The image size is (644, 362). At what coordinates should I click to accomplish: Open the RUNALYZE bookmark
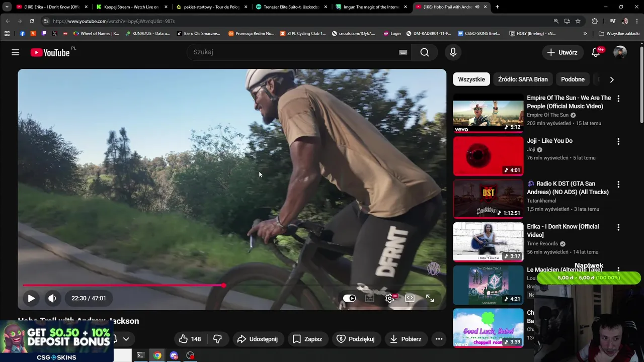(x=147, y=34)
